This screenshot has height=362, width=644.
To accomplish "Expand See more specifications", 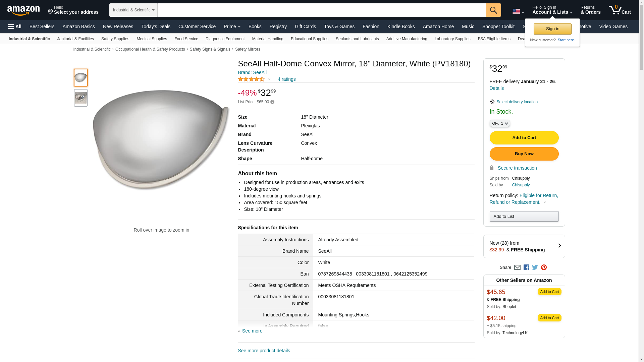I will coord(252,331).
